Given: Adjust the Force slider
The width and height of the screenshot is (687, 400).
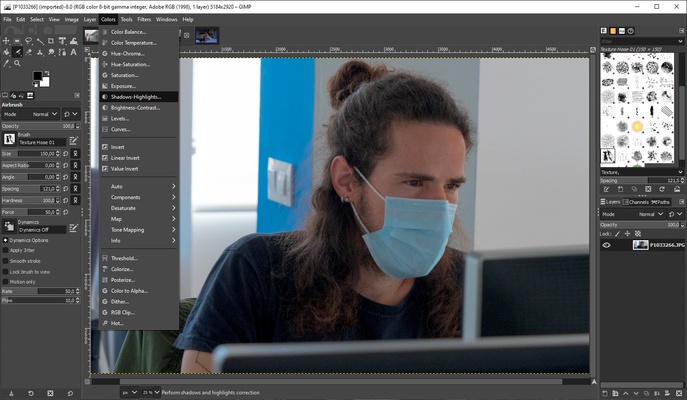Looking at the screenshot, I should point(32,212).
